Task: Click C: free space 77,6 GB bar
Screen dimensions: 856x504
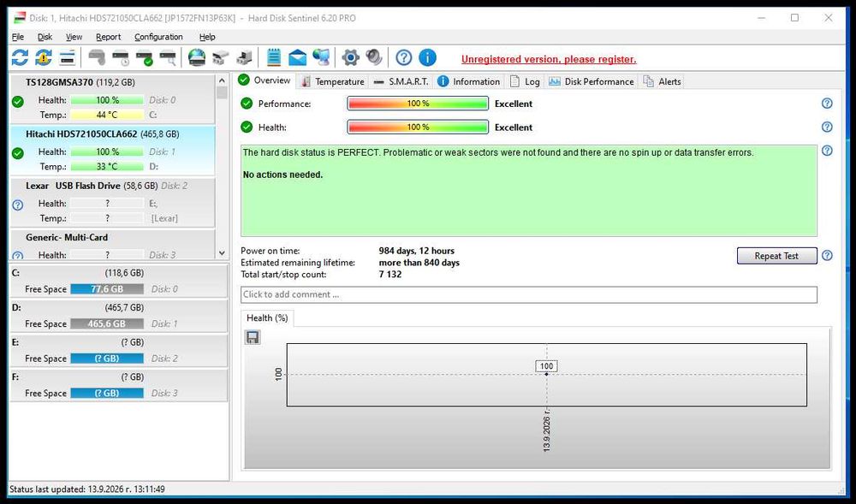Action: [x=107, y=289]
